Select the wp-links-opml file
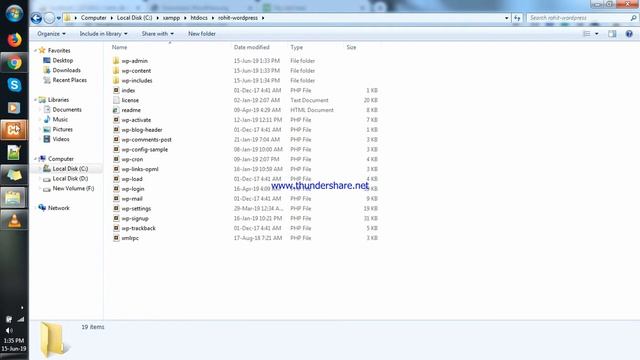Viewport: 640px width, 360px height. pos(140,169)
